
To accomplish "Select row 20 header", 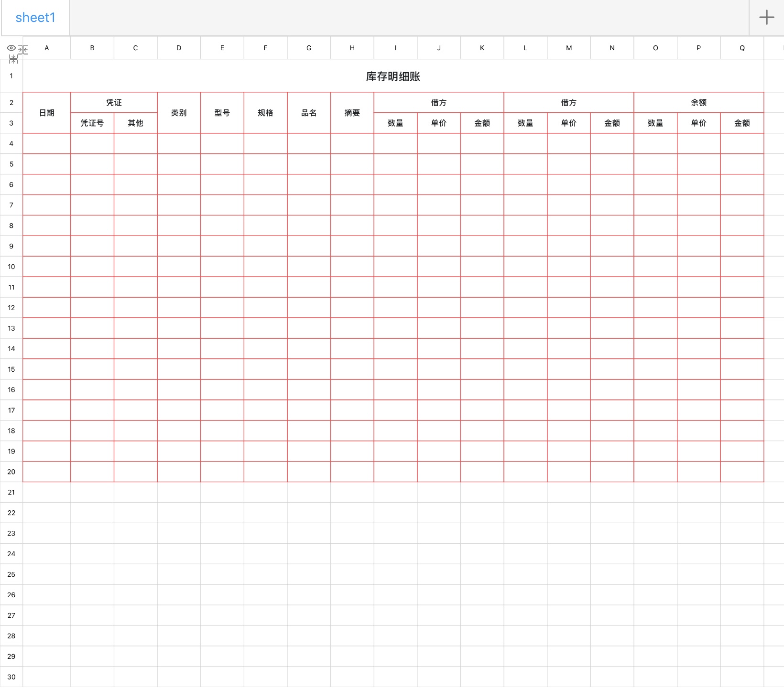I will coord(11,472).
